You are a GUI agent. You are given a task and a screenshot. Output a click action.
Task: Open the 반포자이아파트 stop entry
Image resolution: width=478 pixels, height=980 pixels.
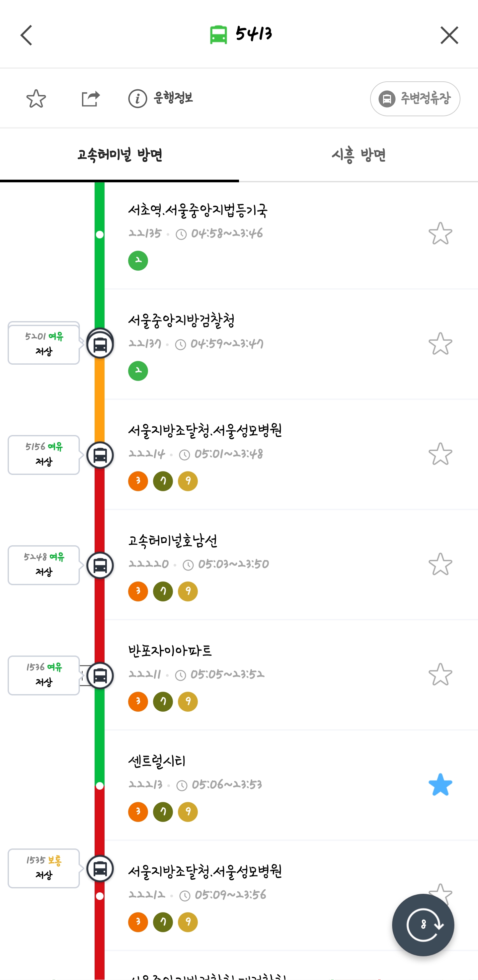coord(170,651)
